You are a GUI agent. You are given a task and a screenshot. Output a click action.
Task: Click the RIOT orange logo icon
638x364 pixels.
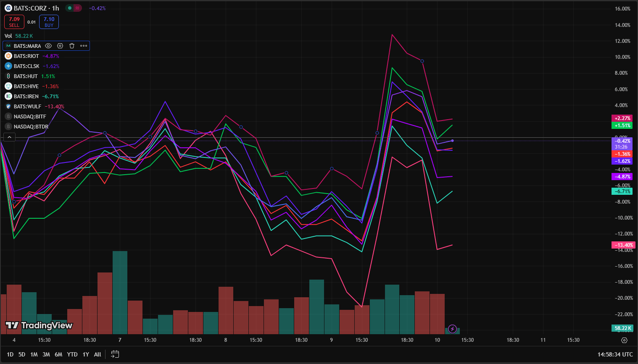pos(8,56)
